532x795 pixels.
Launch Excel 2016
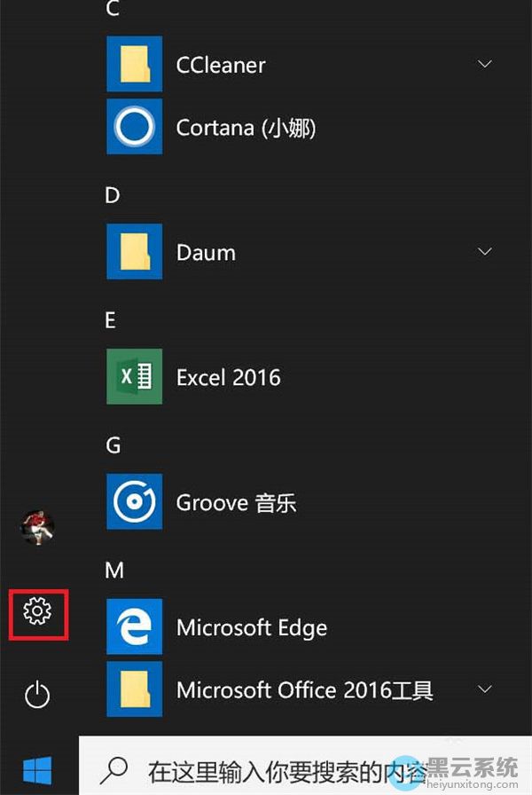(x=134, y=377)
